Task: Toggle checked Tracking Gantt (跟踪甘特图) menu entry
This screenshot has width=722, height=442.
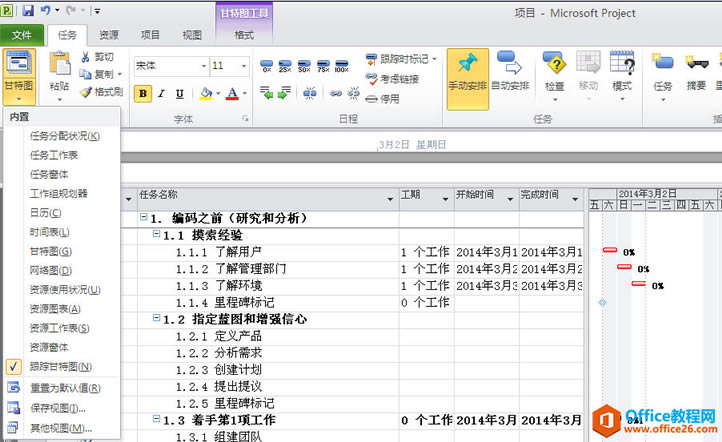Action: click(61, 366)
